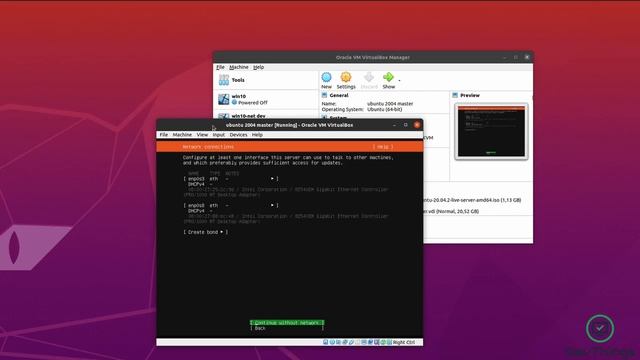Click the vdi (Normal, 20,52 GB) storage entry
This screenshot has width=640, height=360.
(451, 211)
